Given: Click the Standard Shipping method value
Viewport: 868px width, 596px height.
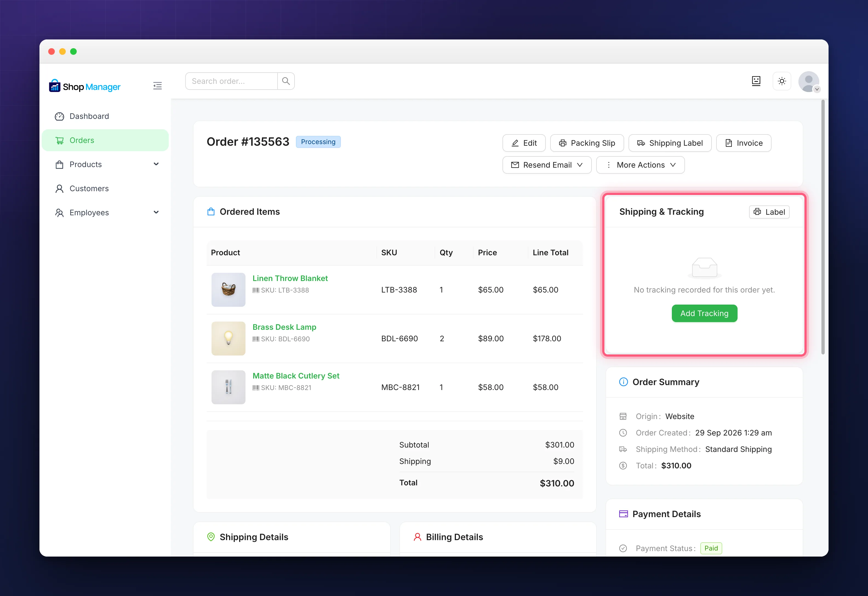Looking at the screenshot, I should pos(738,449).
